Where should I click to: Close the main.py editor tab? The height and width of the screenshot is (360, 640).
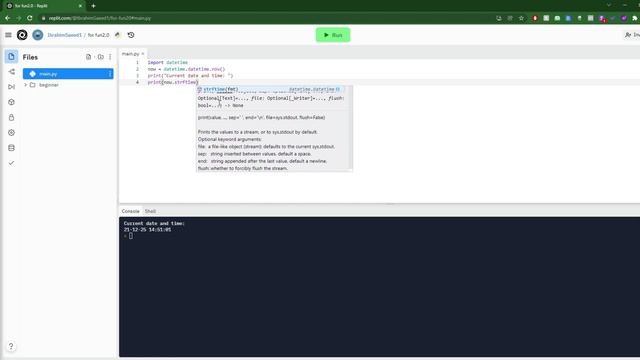click(143, 54)
